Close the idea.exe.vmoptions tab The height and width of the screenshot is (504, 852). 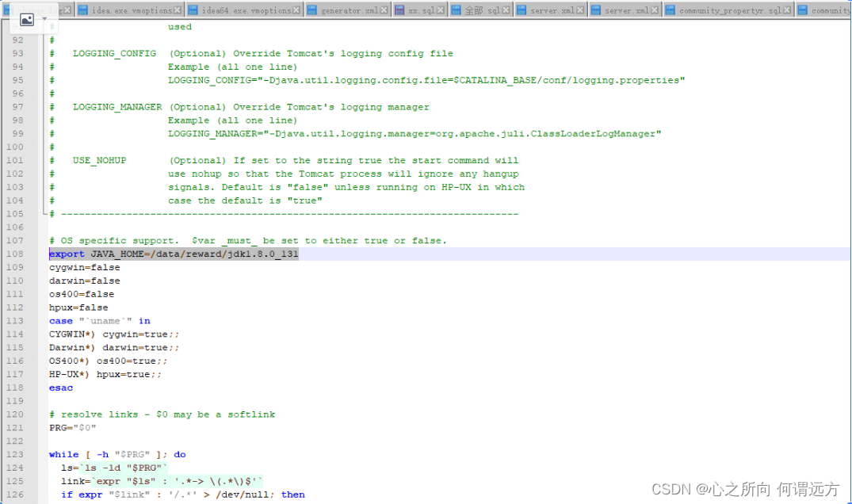coord(178,10)
